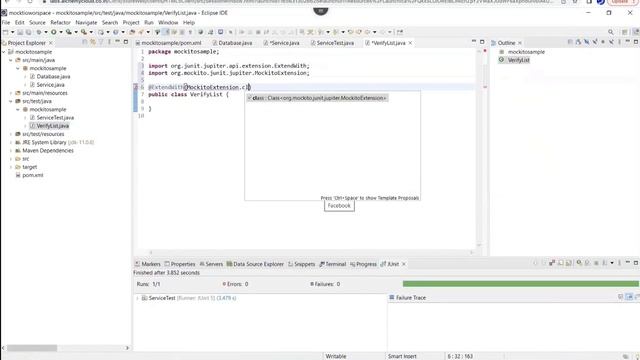Maximize the editor area
The height and width of the screenshot is (360, 640).
coord(482,42)
